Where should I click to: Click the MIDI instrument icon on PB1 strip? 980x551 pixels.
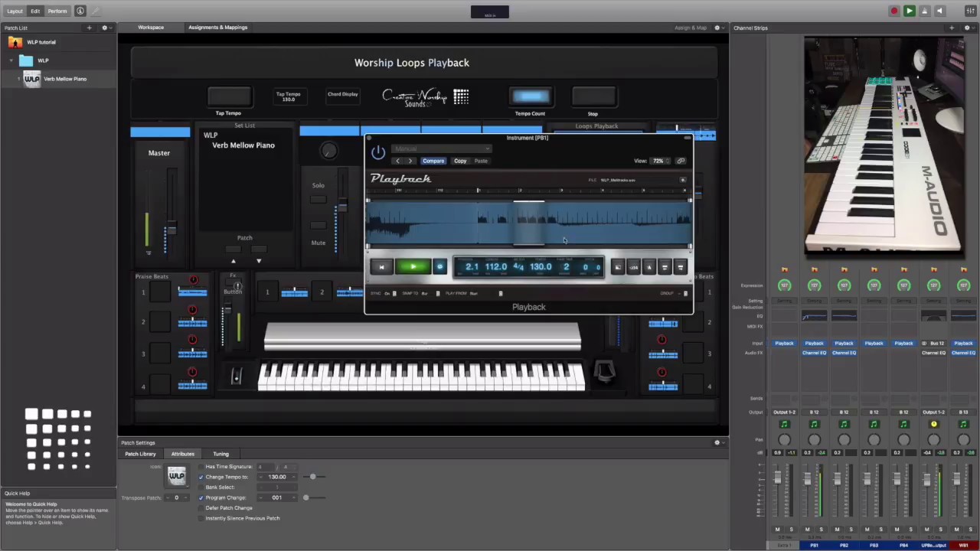[814, 424]
